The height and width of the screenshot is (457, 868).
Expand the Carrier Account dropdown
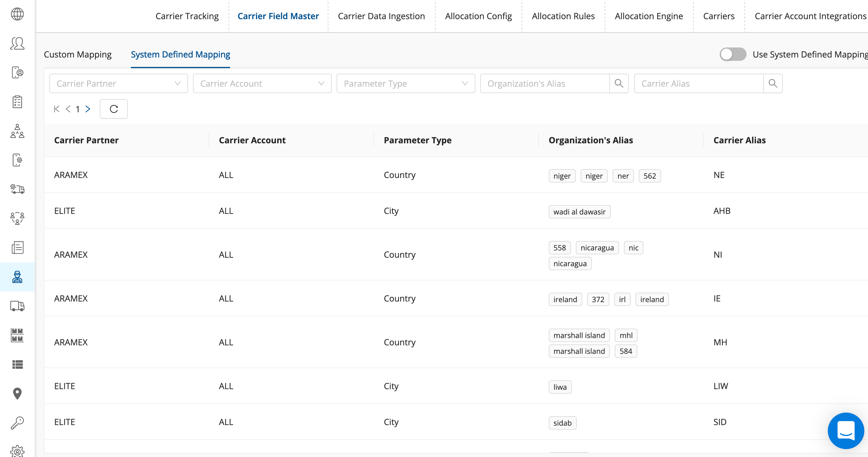click(262, 83)
